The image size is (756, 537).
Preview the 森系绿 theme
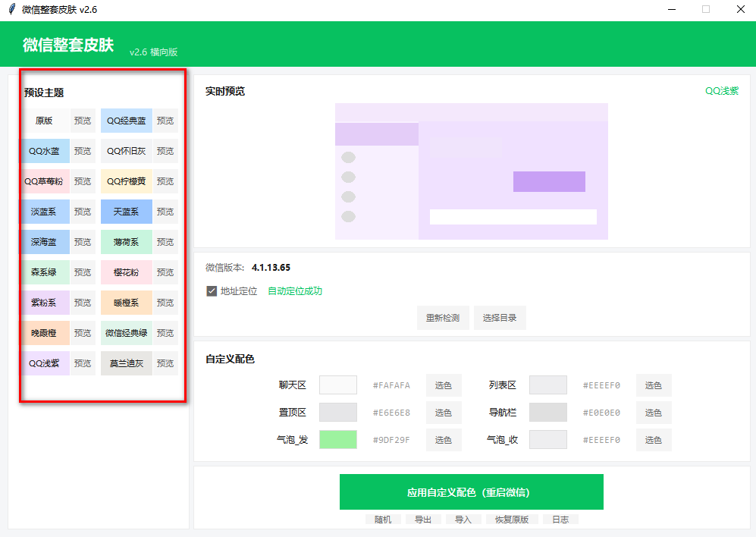click(83, 272)
